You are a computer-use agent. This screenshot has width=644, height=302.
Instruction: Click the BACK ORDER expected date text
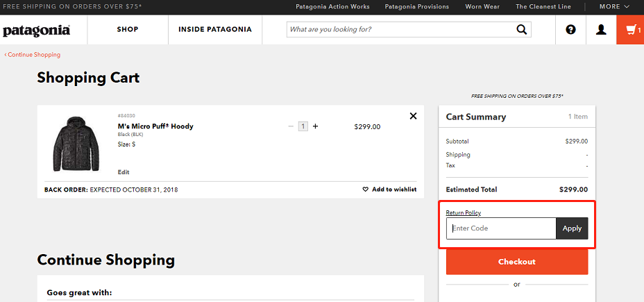tap(111, 190)
